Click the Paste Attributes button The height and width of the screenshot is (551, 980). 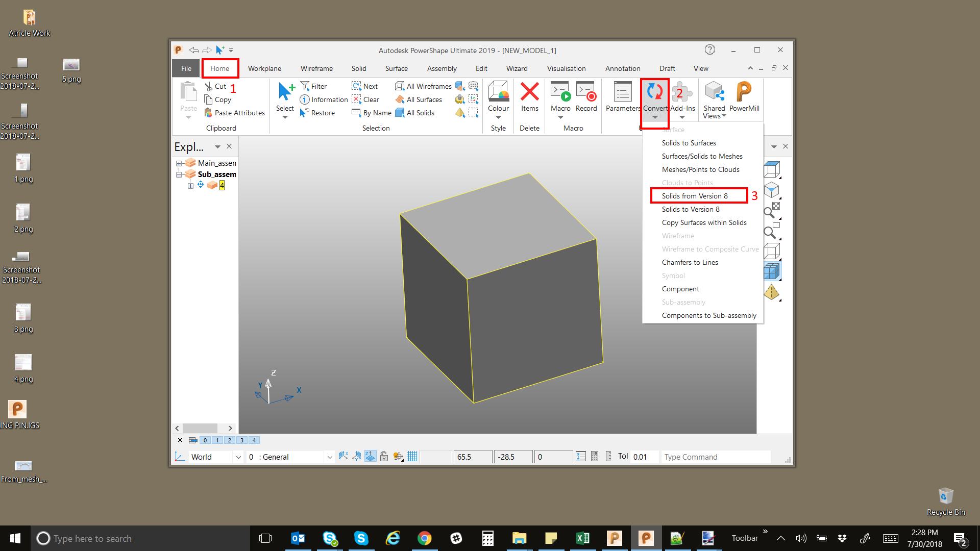235,113
